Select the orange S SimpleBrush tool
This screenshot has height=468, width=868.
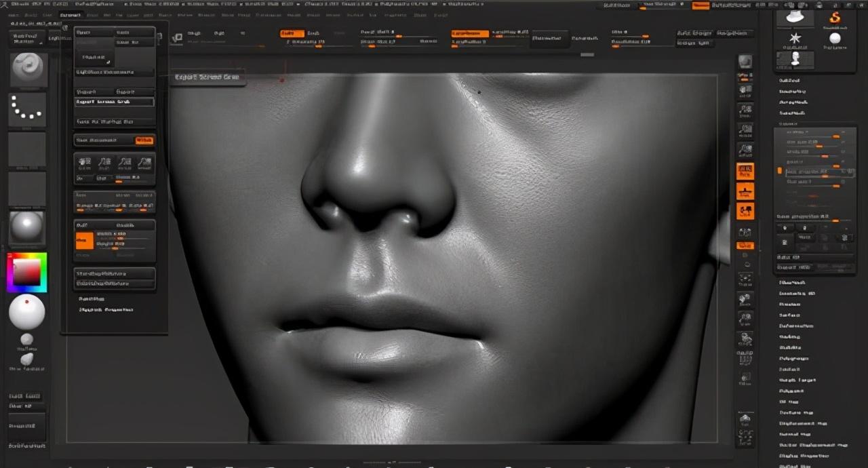point(835,18)
